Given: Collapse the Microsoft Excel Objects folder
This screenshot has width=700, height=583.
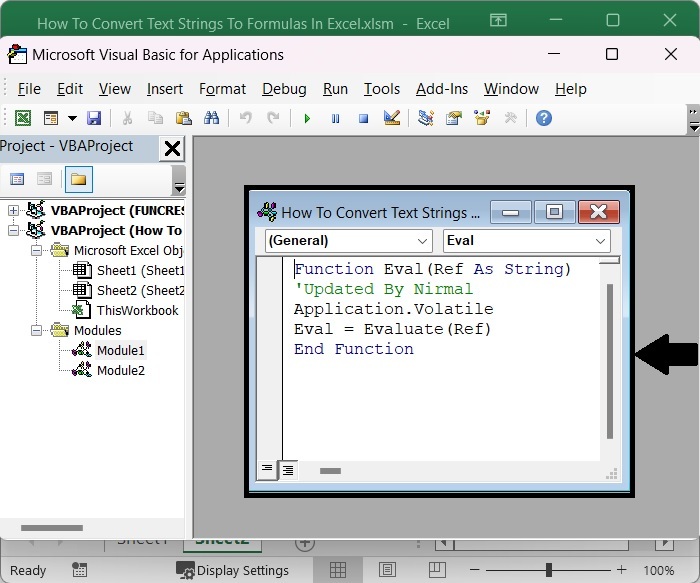Looking at the screenshot, I should point(36,250).
